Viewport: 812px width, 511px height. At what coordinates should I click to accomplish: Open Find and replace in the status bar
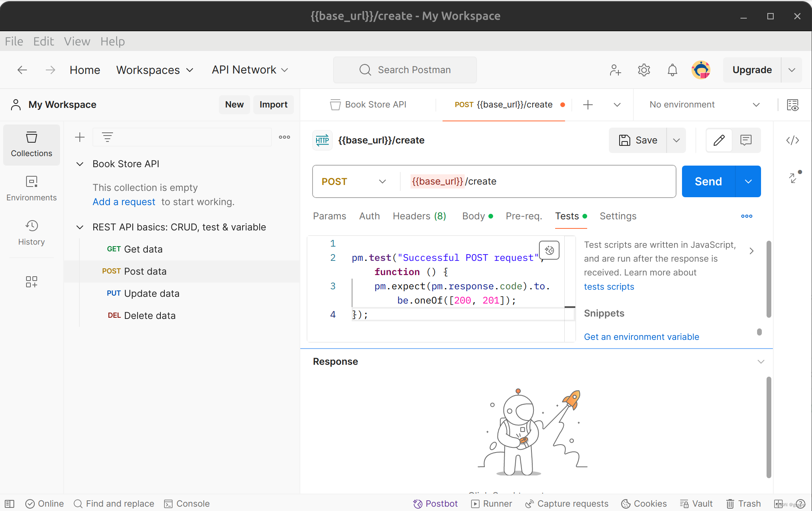(x=114, y=503)
